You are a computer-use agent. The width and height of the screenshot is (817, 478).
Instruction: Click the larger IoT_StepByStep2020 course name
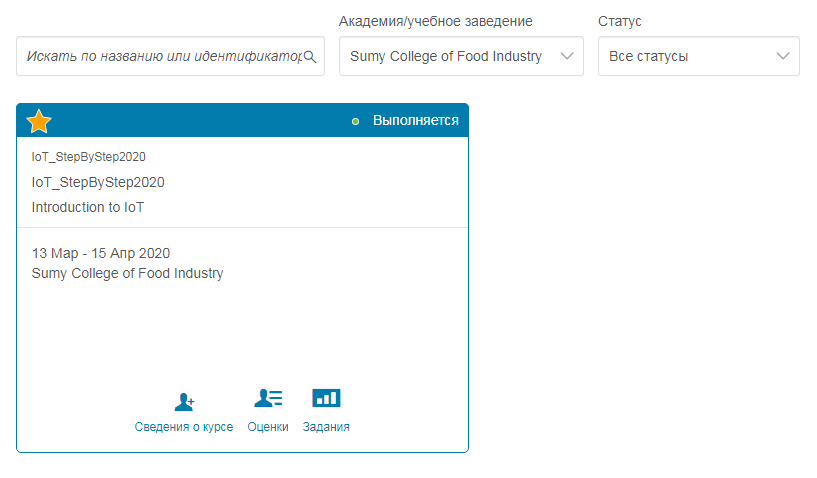pos(98,182)
